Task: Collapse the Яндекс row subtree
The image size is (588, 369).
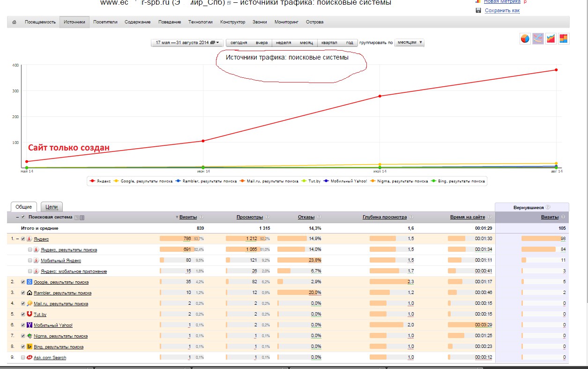Action: [x=17, y=239]
